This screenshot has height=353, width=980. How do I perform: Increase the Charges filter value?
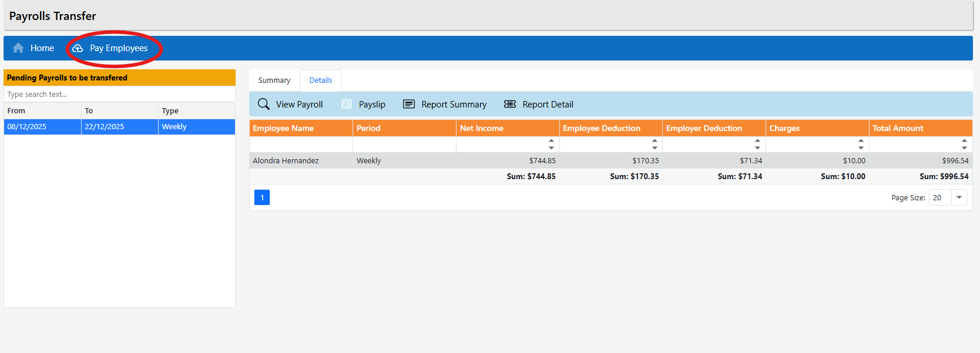(x=861, y=141)
